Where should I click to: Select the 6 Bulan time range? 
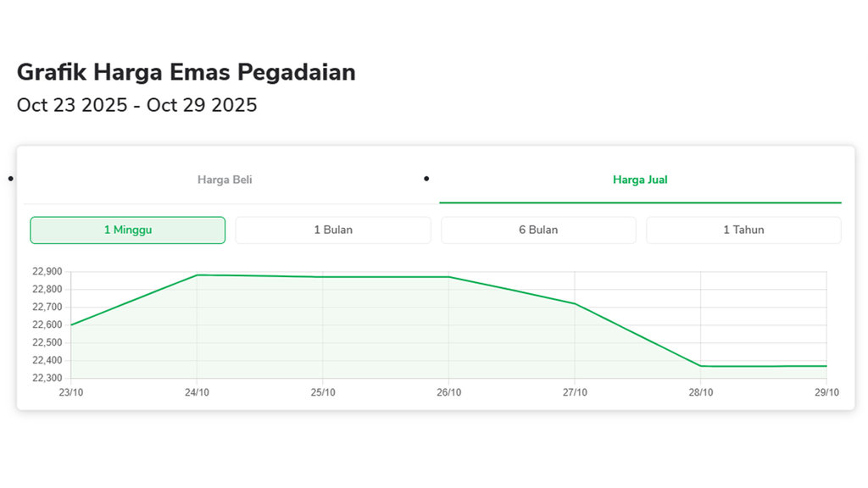pyautogui.click(x=538, y=230)
